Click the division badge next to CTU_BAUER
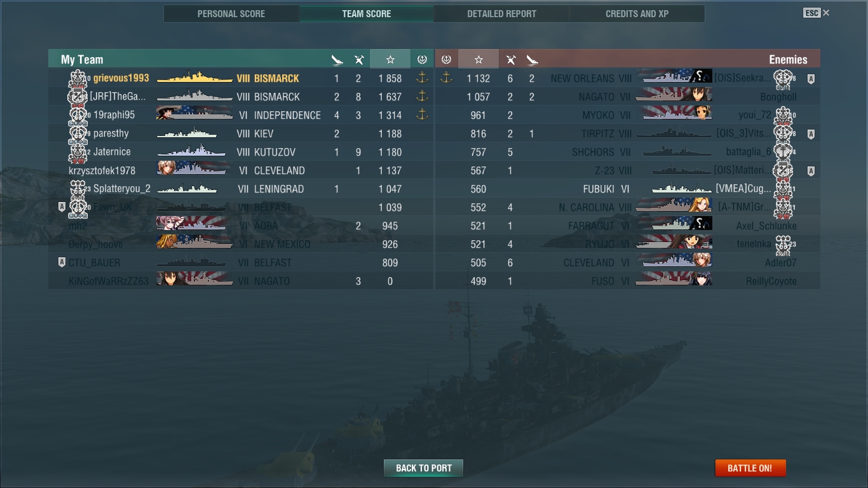 click(62, 262)
